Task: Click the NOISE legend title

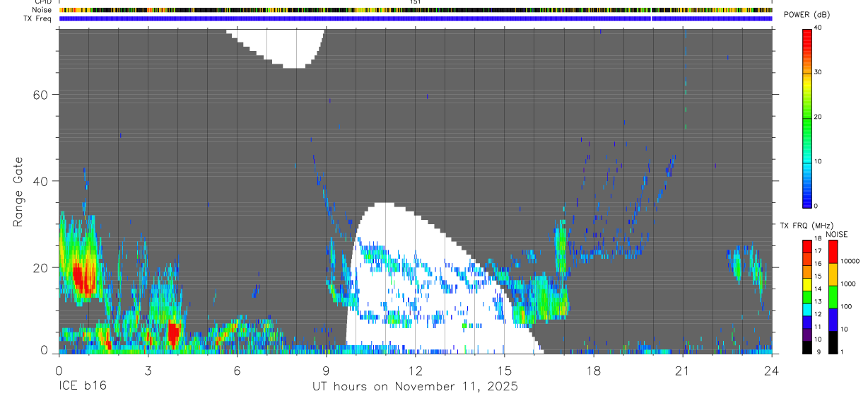Action: point(836,234)
